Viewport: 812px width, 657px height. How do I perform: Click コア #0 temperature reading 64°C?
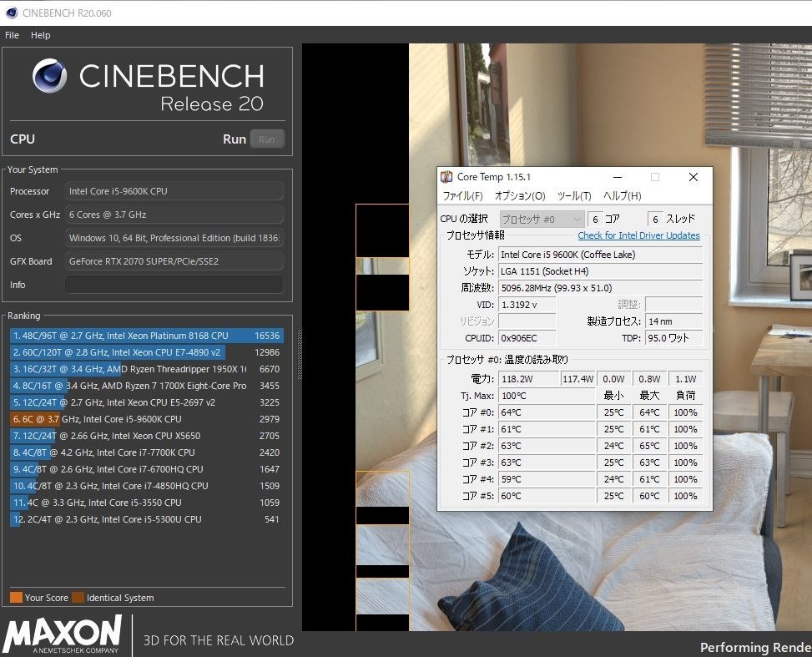point(547,412)
